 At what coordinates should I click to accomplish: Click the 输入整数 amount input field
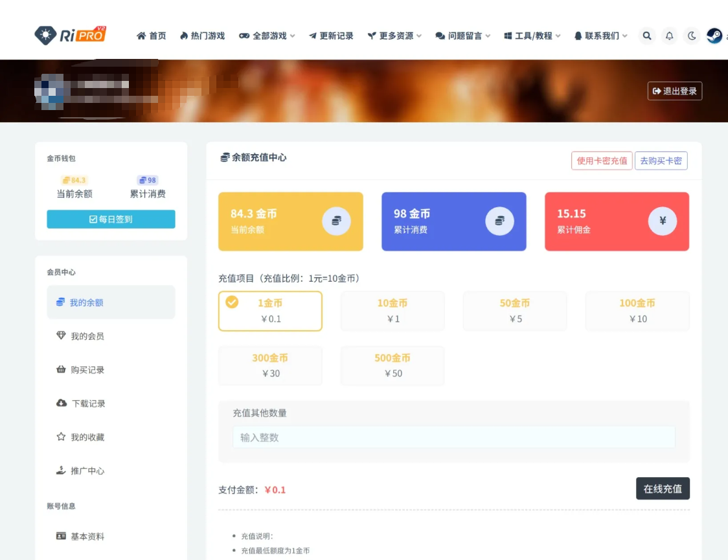tap(453, 438)
